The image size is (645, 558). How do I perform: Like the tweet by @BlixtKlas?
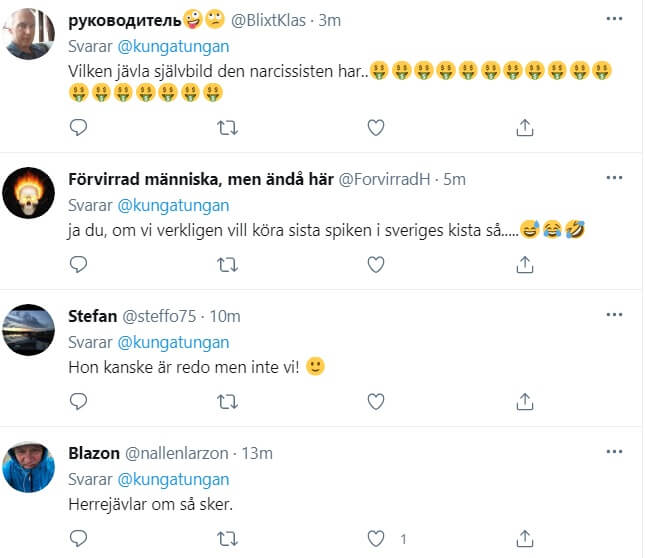376,127
